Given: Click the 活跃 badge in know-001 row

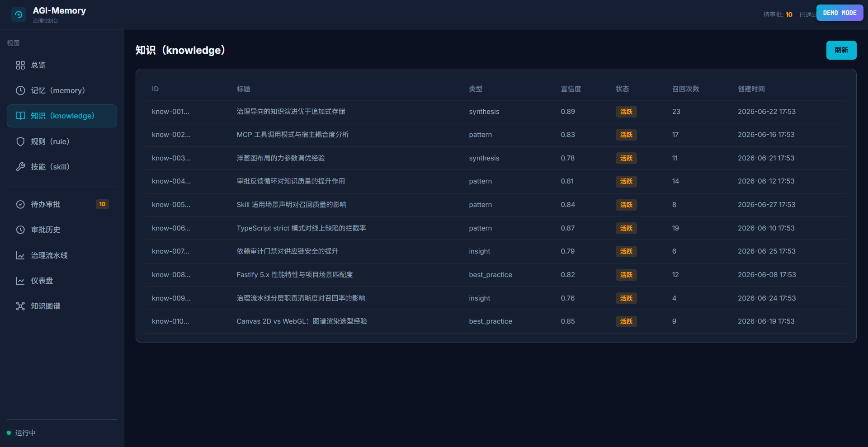Looking at the screenshot, I should [626, 112].
